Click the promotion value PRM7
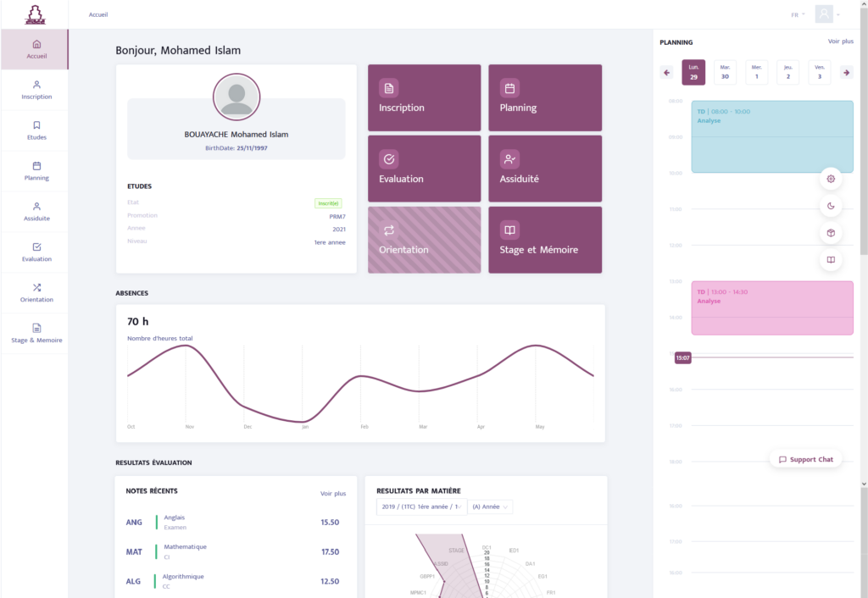868x598 pixels. [337, 217]
